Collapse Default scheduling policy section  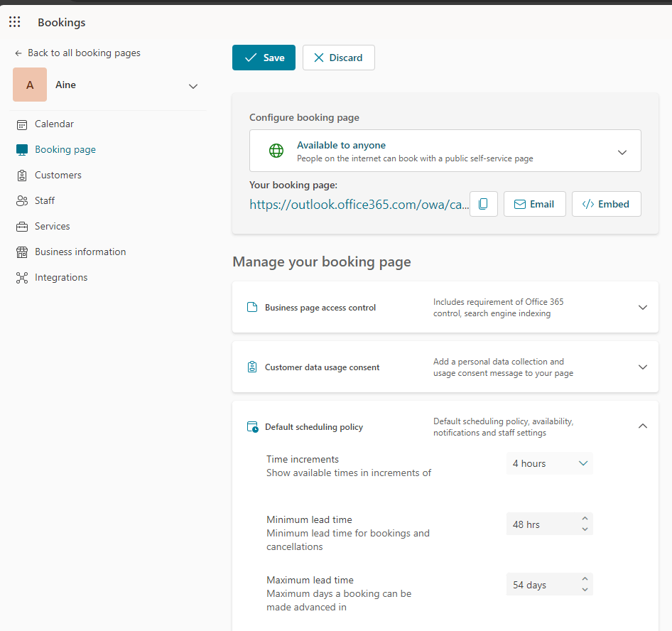click(642, 426)
